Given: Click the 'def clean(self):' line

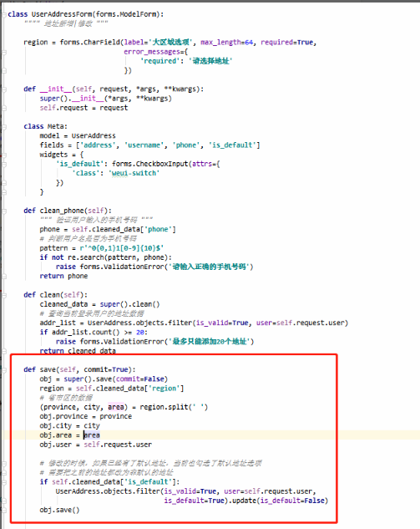Looking at the screenshot, I should pyautogui.click(x=55, y=295).
